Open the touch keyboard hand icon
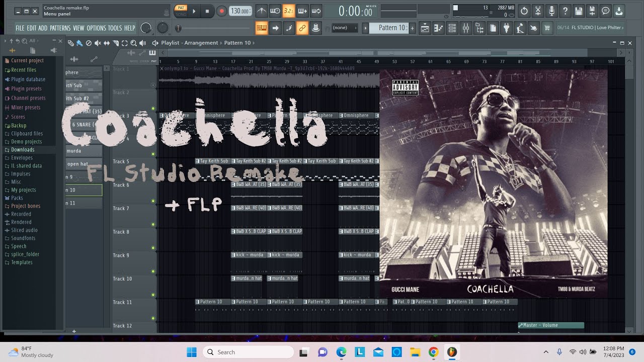This screenshot has height=362, width=644. point(533,28)
